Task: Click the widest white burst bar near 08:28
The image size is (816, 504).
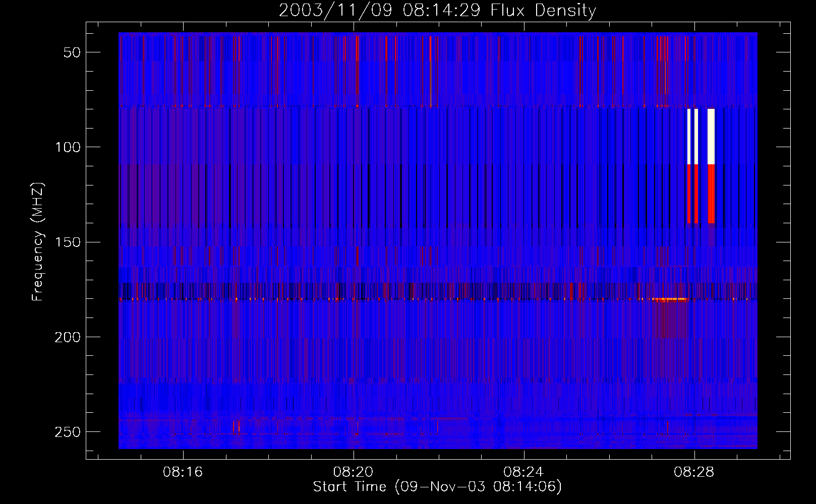Action: [711, 136]
